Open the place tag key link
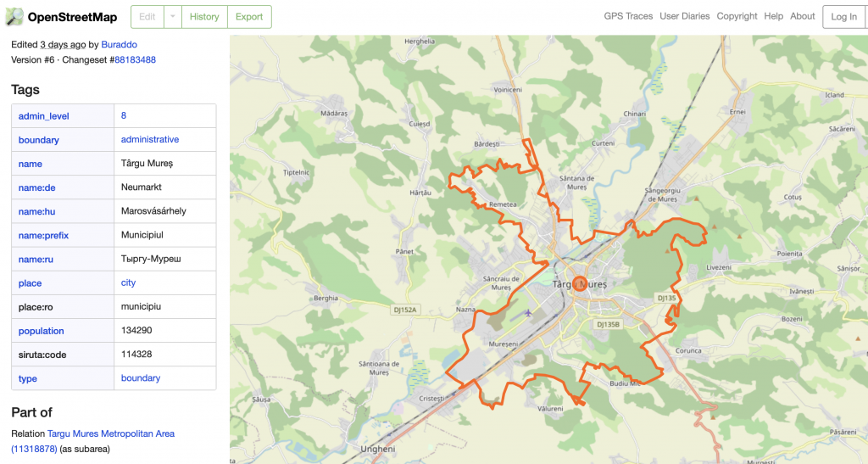868x464 pixels. pos(30,283)
